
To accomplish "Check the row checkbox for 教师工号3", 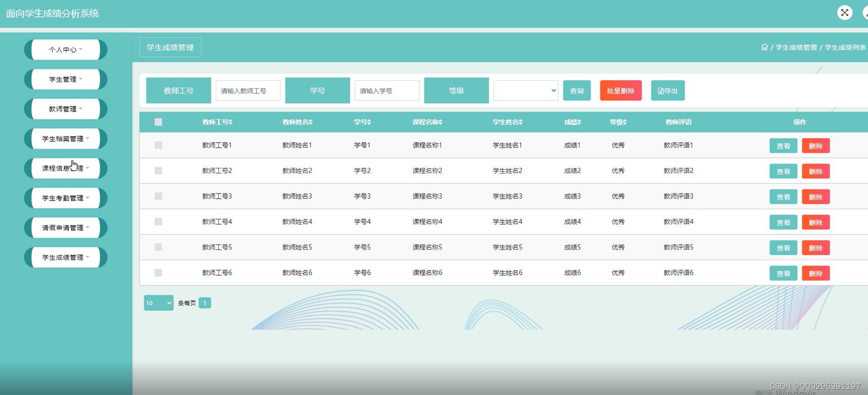I will 158,196.
